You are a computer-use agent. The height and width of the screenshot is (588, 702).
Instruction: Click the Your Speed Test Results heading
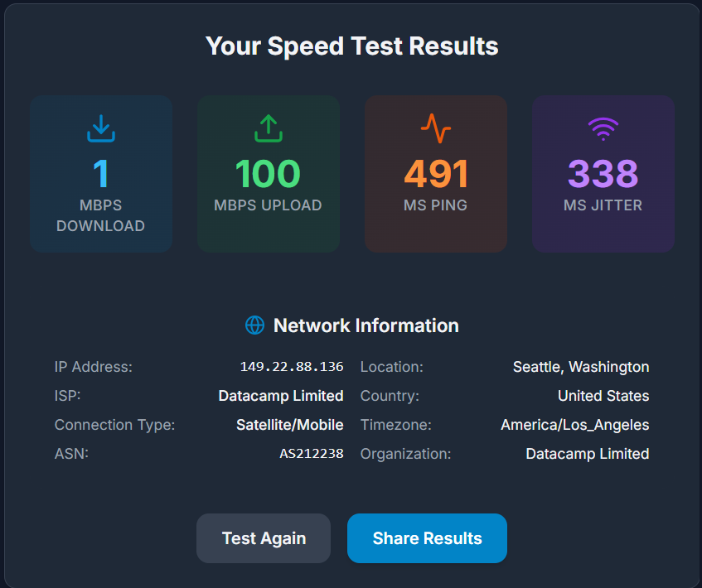[351, 46]
